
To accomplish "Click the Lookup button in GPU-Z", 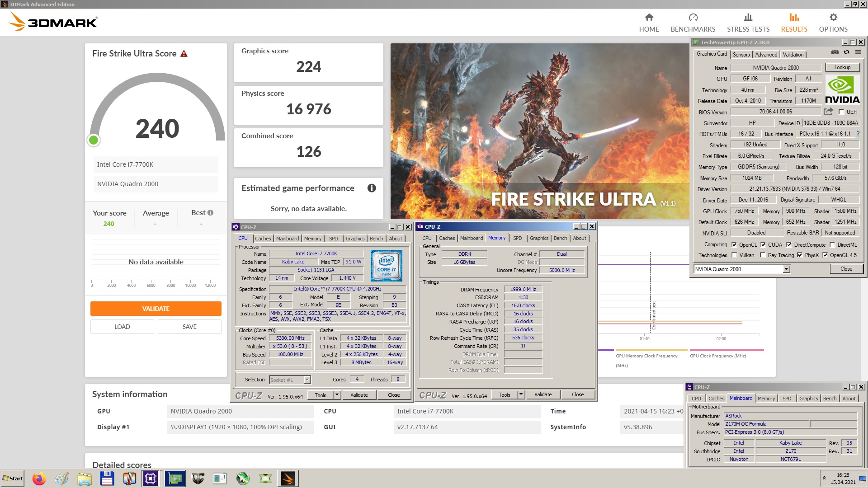I will coord(842,67).
